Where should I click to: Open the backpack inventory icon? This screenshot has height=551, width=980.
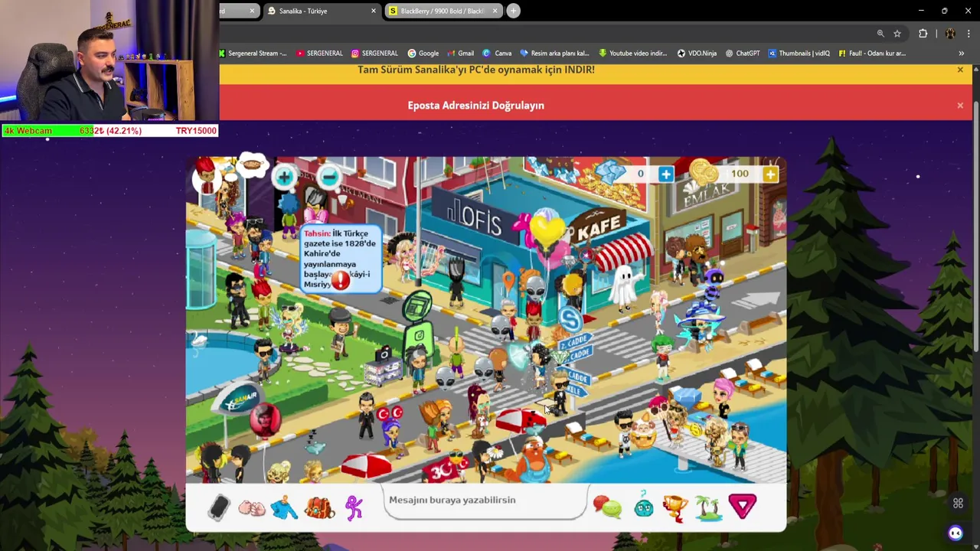pyautogui.click(x=319, y=507)
